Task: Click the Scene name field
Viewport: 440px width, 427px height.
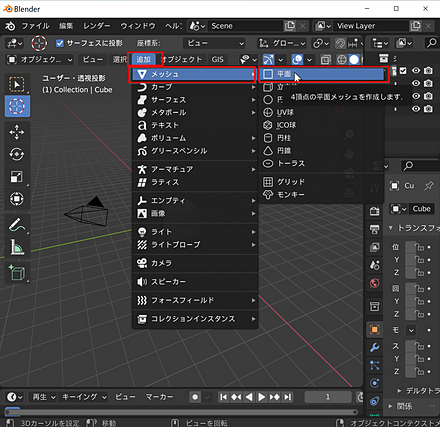Action: 245,26
